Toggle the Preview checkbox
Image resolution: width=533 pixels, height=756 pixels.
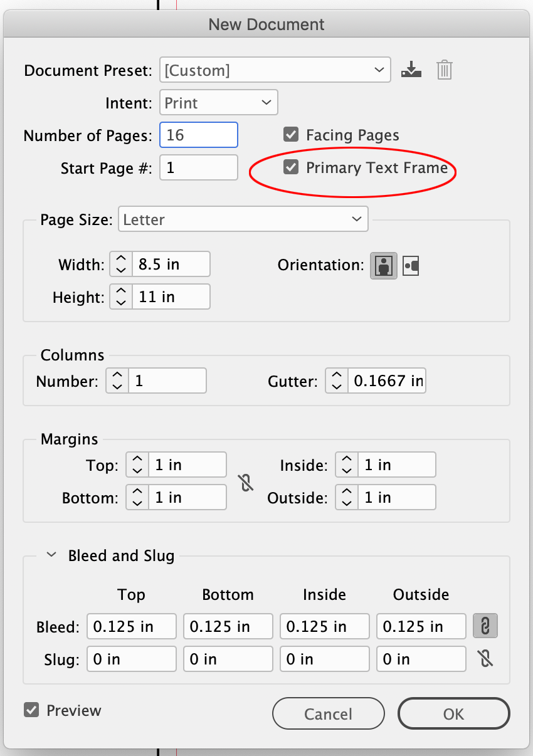click(31, 710)
